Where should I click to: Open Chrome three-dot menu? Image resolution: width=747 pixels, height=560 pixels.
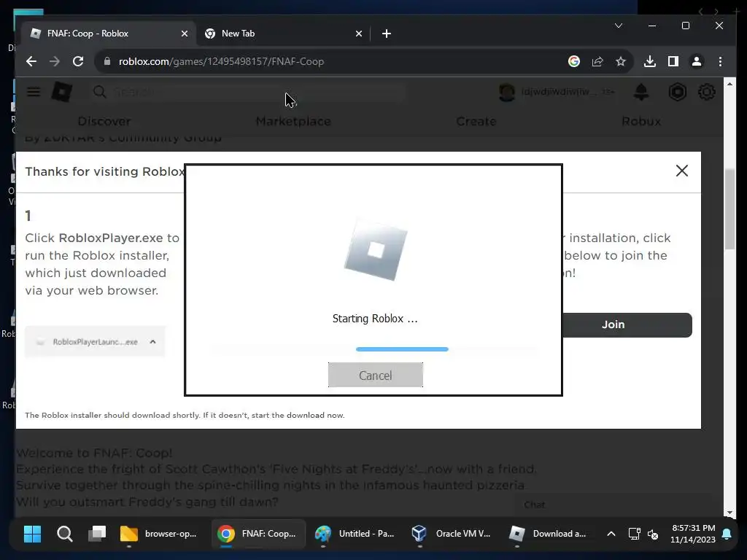click(x=720, y=61)
